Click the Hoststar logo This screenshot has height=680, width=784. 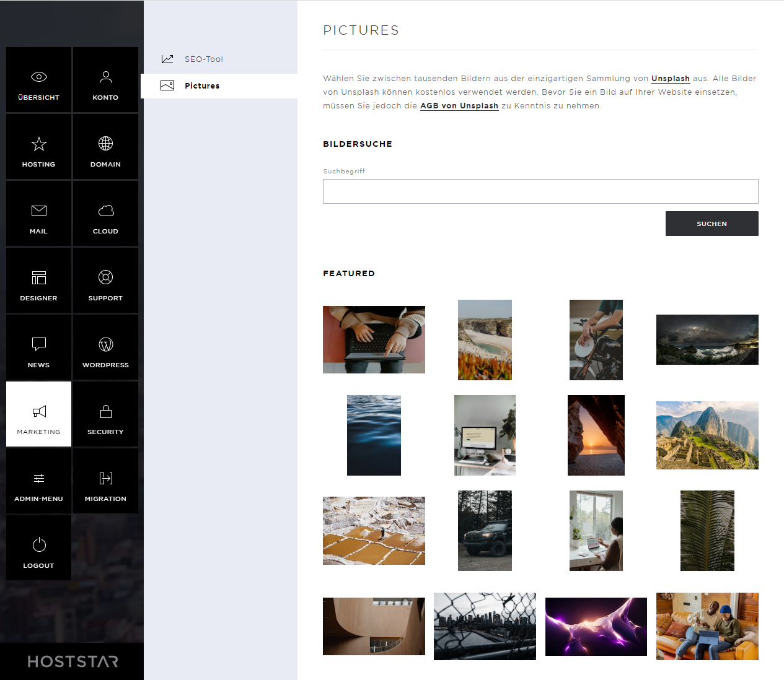(73, 661)
